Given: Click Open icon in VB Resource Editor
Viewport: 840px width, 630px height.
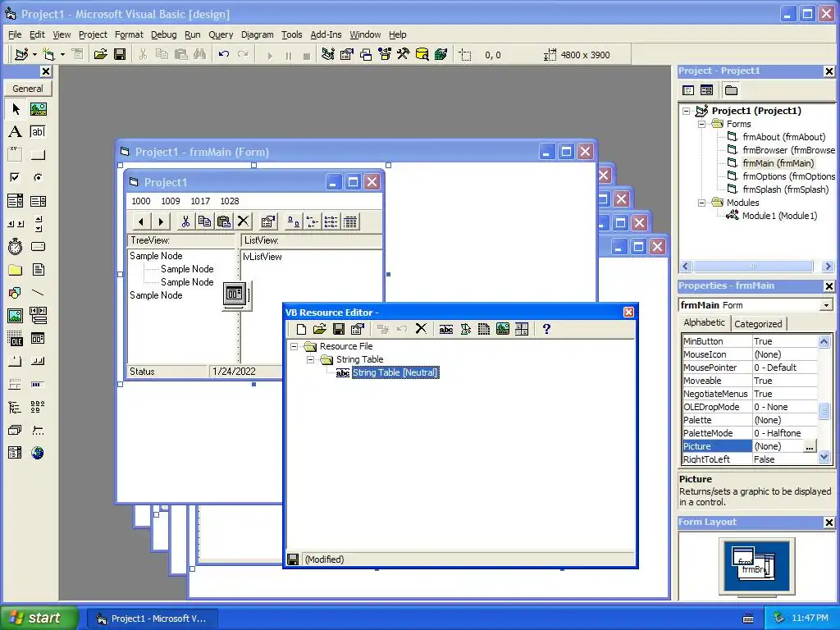Looking at the screenshot, I should [x=320, y=329].
